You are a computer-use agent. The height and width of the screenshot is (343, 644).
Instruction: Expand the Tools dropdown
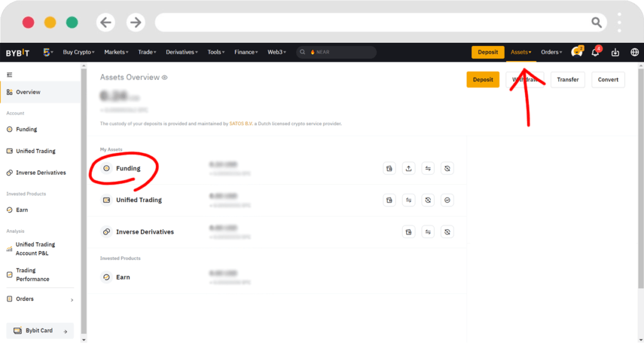point(216,52)
